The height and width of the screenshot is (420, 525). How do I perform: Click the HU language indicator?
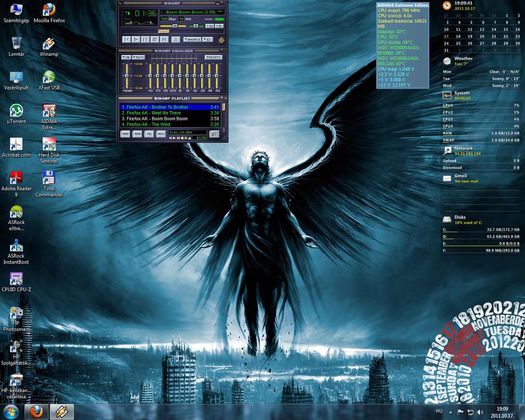click(x=439, y=411)
